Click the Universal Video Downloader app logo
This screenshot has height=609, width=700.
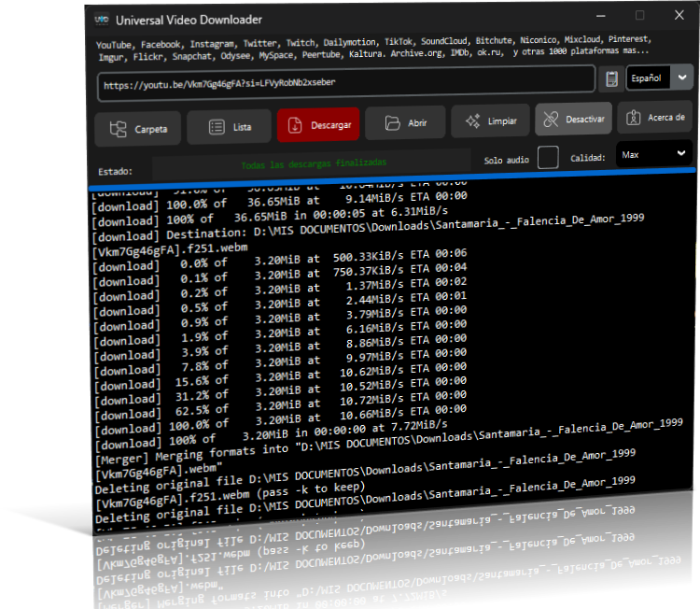(x=102, y=21)
